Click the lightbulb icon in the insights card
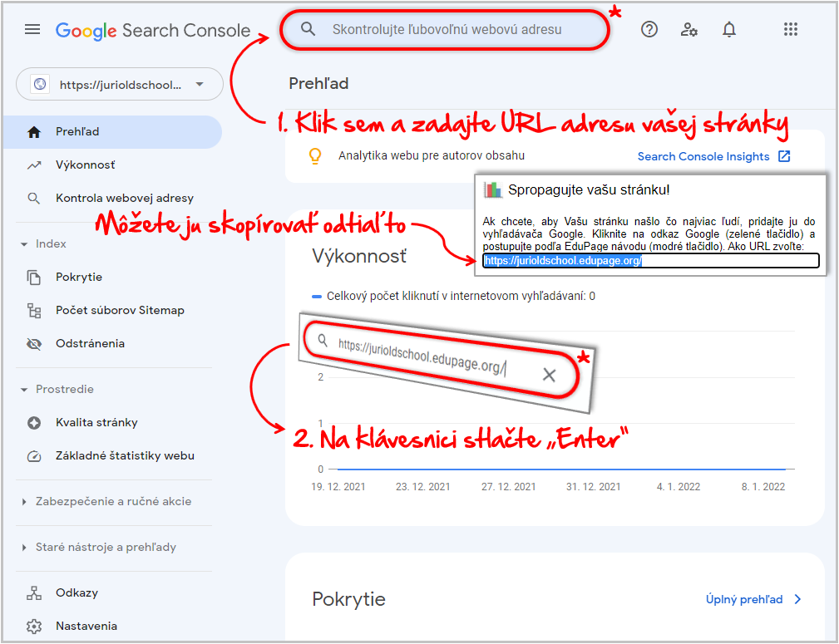Screen dimensions: 839x644 (315, 156)
